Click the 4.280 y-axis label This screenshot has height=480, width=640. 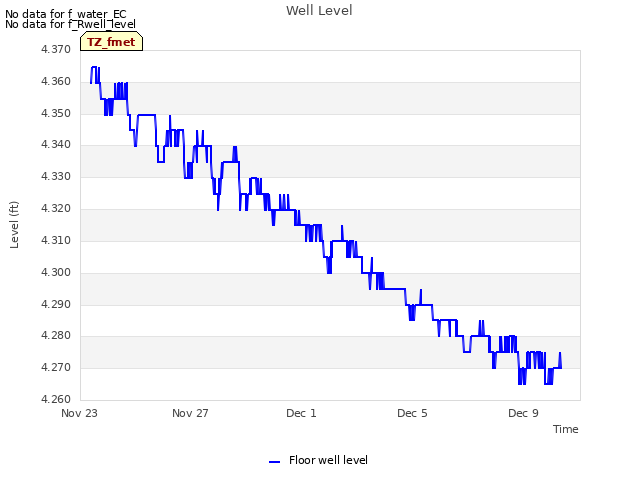pyautogui.click(x=56, y=336)
